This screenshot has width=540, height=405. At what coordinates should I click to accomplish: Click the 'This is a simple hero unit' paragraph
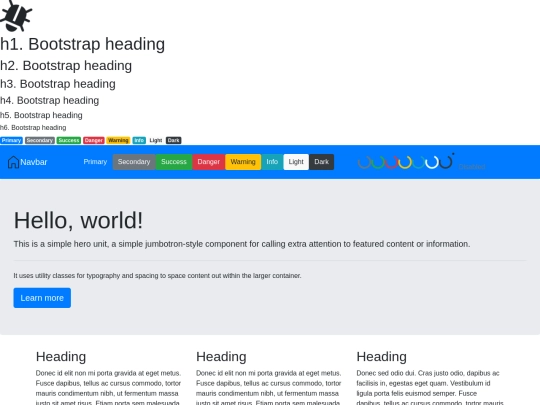242,244
